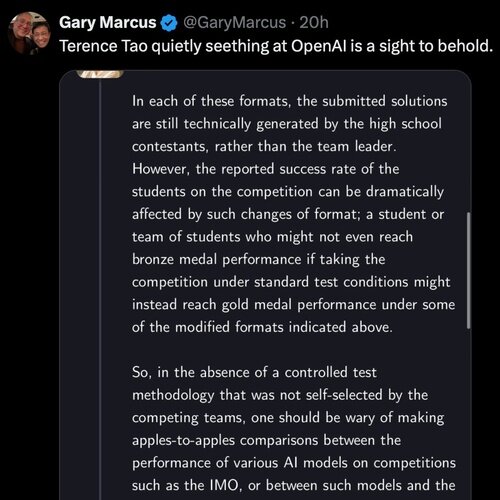The image size is (500, 500).
Task: Click the line beginning "However, the reported"
Action: click(266, 169)
